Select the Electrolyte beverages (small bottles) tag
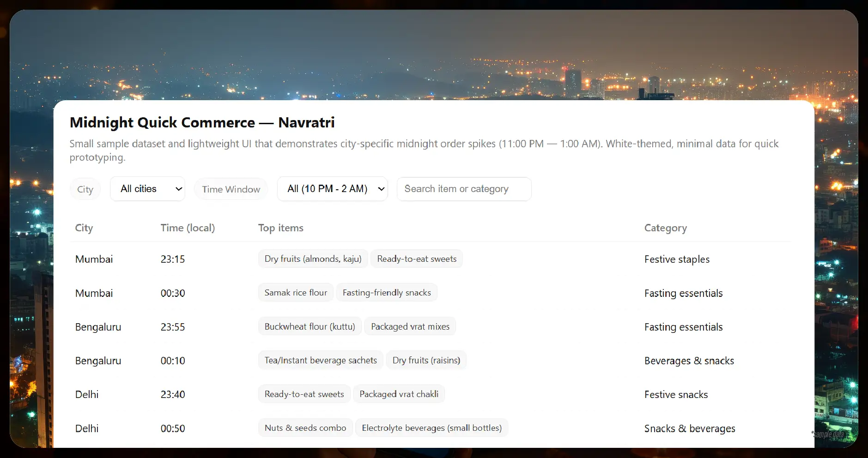868x458 pixels. click(x=431, y=428)
